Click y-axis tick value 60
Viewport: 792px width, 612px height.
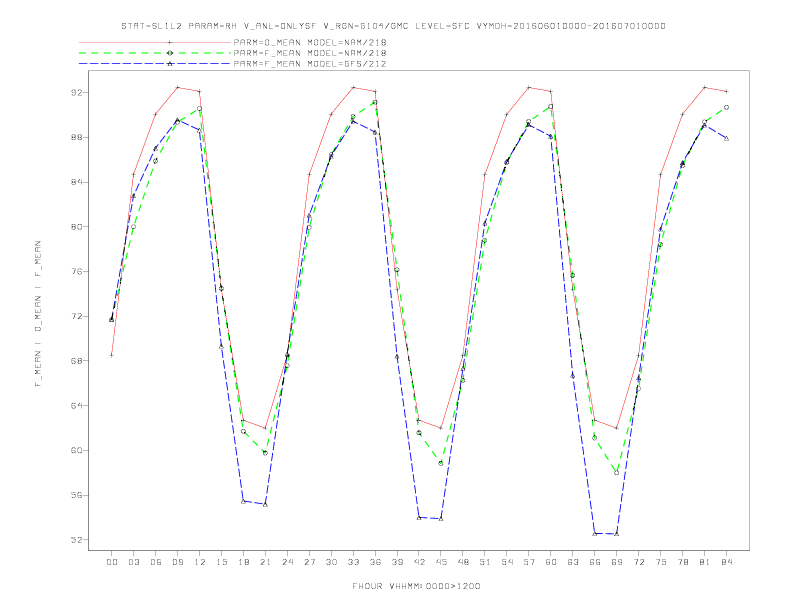pos(76,450)
